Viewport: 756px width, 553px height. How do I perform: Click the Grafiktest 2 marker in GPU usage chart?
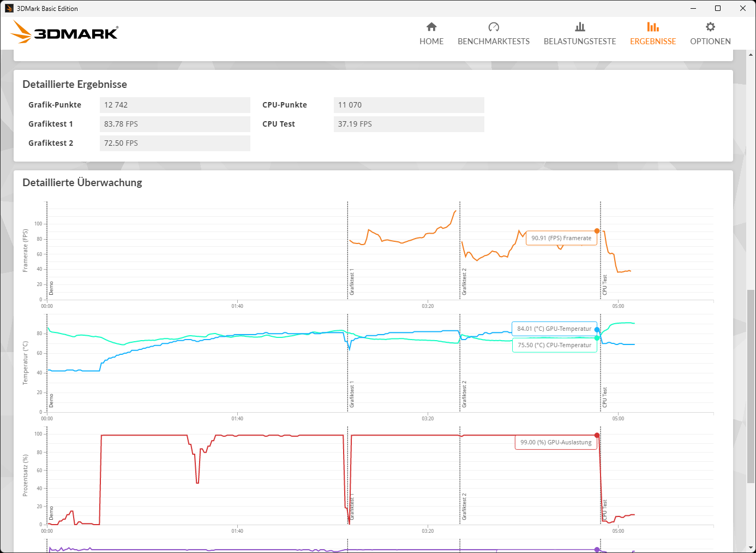(464, 507)
